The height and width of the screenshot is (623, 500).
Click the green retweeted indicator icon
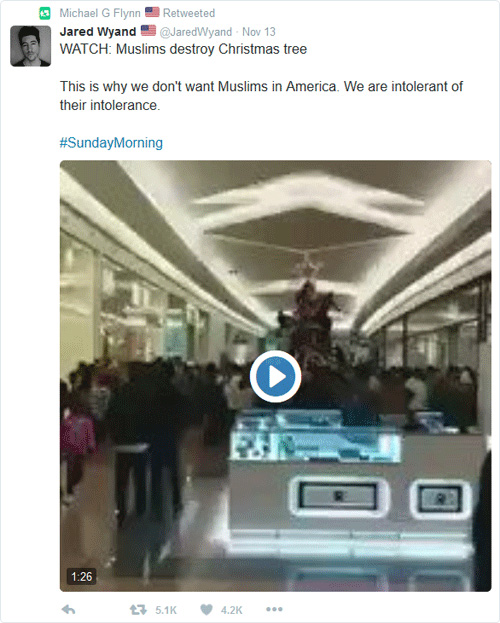pyautogui.click(x=45, y=14)
